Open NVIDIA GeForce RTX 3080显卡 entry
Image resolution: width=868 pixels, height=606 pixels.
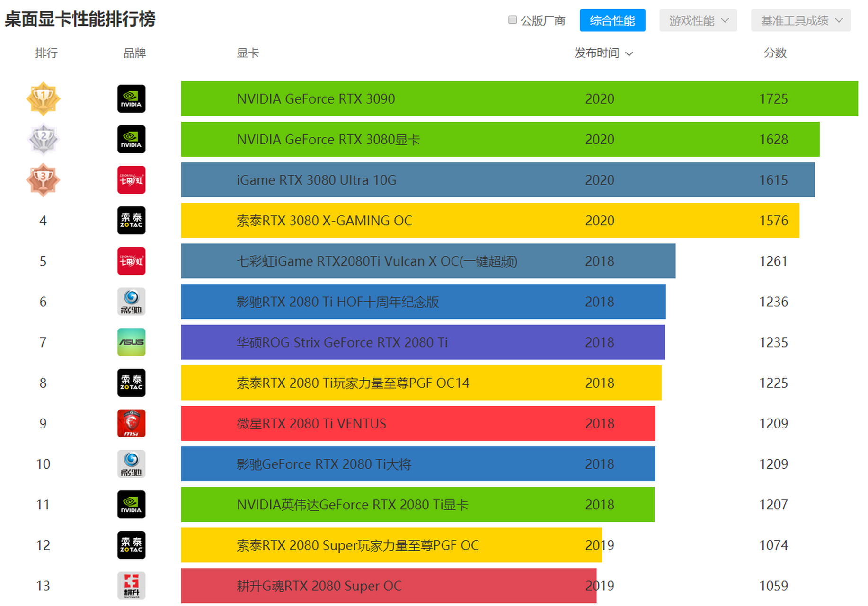pyautogui.click(x=500, y=139)
